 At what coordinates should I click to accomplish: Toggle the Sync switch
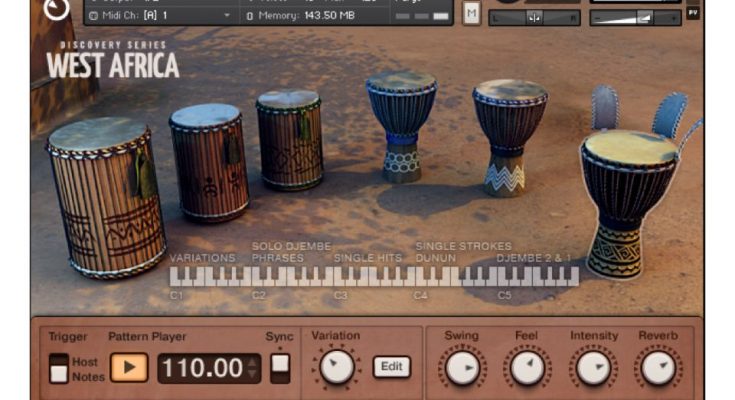click(280, 367)
